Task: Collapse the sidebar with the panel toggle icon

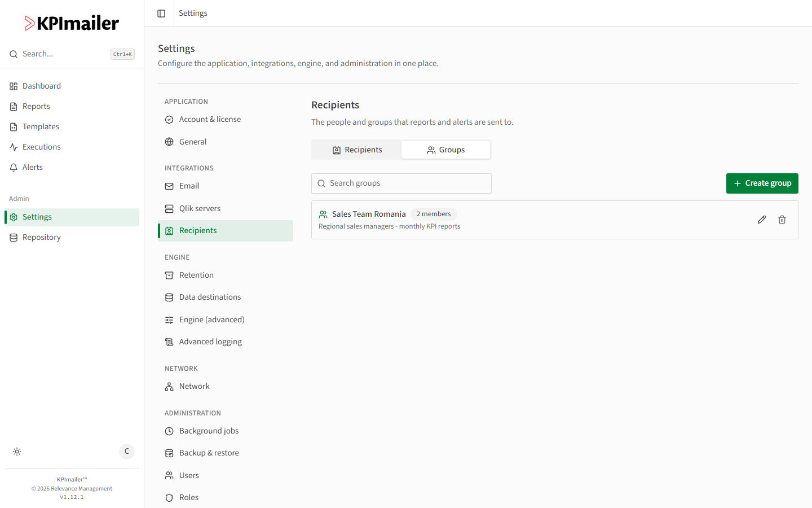Action: (161, 14)
